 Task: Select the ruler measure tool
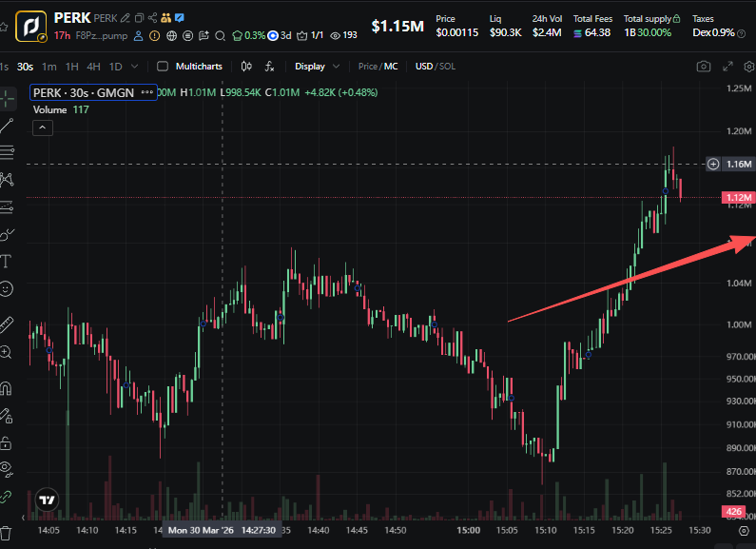point(7,324)
